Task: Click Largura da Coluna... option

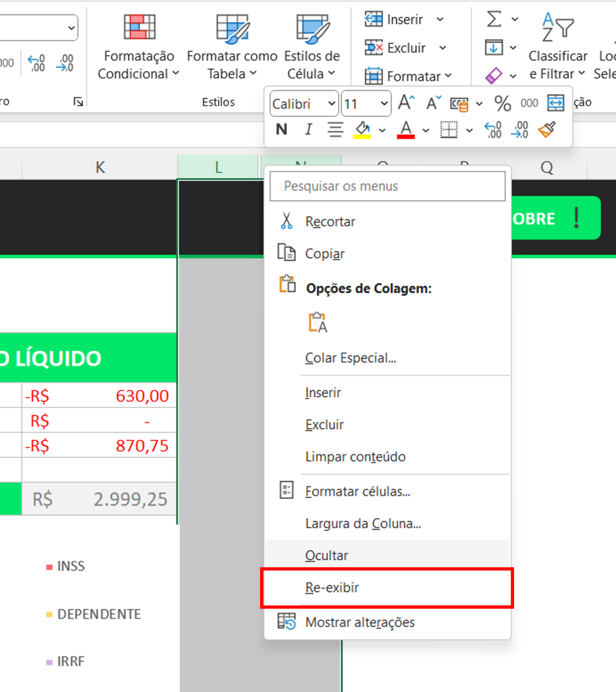Action: [x=388, y=524]
